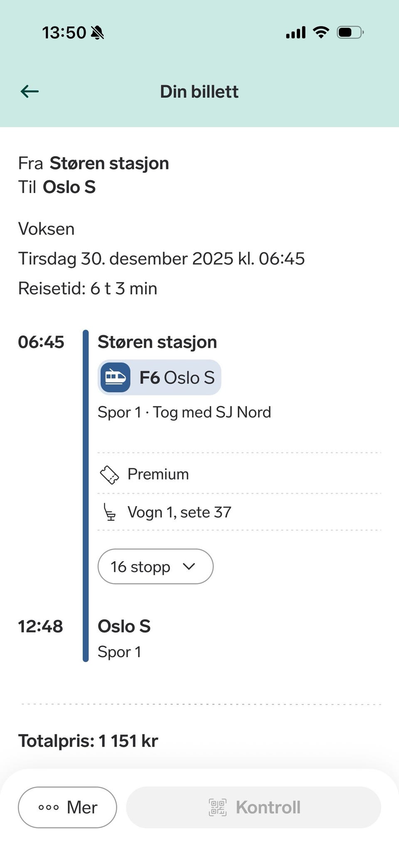Screen dimensions: 399x868
Task: Tap the Vogn 1, sete 37 row
Action: (179, 512)
